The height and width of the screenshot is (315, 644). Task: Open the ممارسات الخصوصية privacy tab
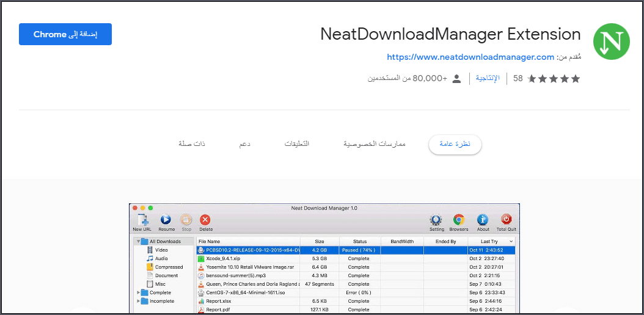point(374,144)
